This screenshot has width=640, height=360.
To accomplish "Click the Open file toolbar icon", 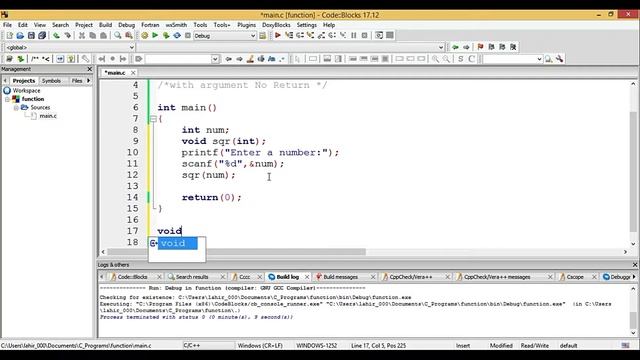I will point(20,36).
